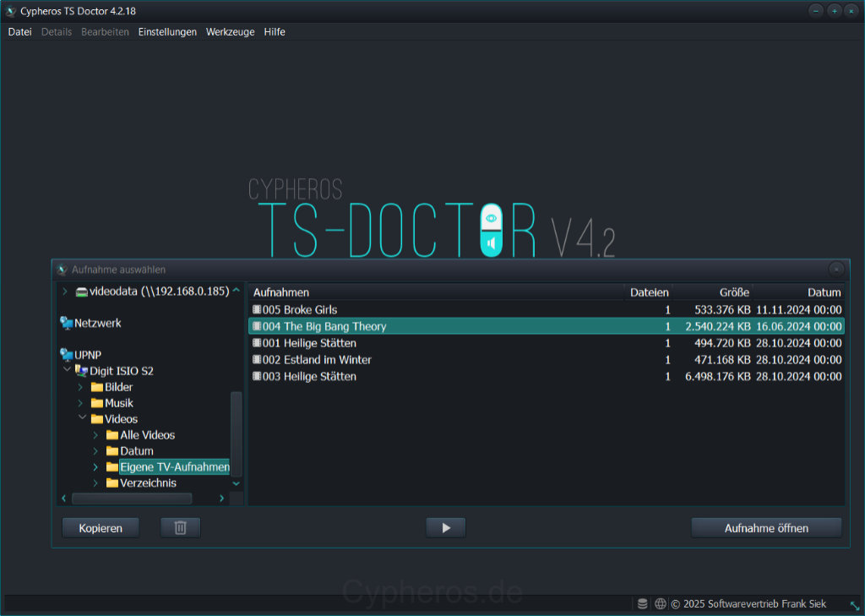Sort recordings by the Größe column
This screenshot has height=616, width=865.
coord(735,292)
